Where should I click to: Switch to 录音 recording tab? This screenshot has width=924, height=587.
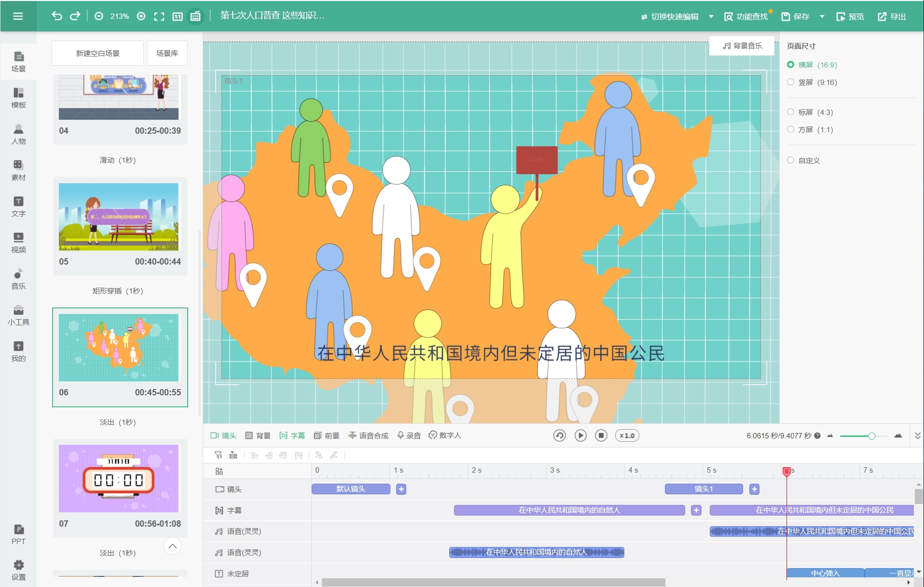[x=409, y=435]
